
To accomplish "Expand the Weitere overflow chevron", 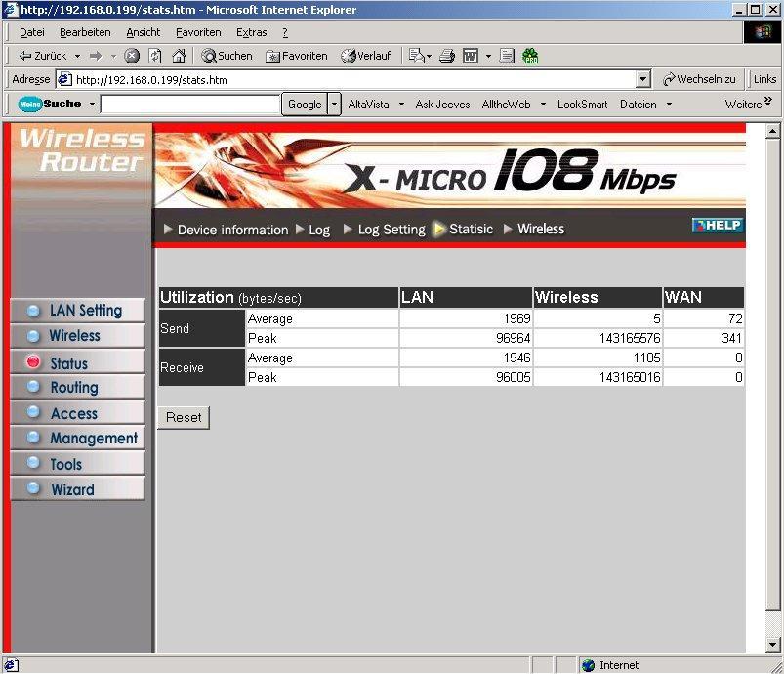I will tap(768, 101).
